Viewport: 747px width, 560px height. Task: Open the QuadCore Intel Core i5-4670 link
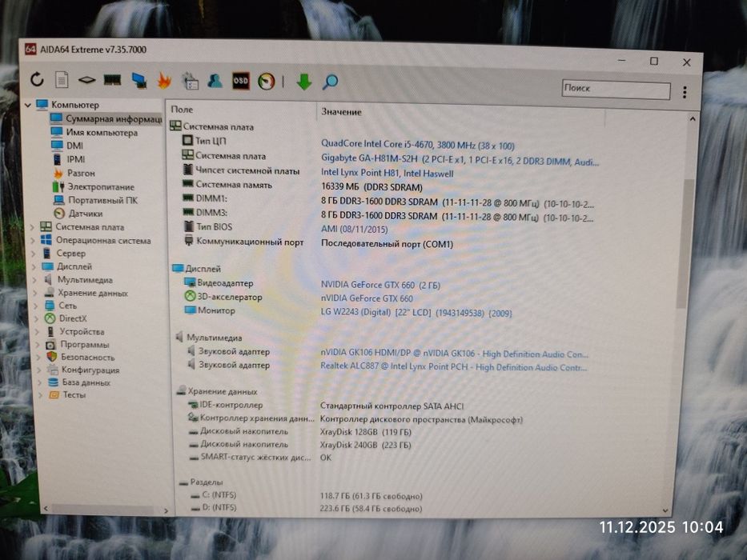tap(417, 144)
